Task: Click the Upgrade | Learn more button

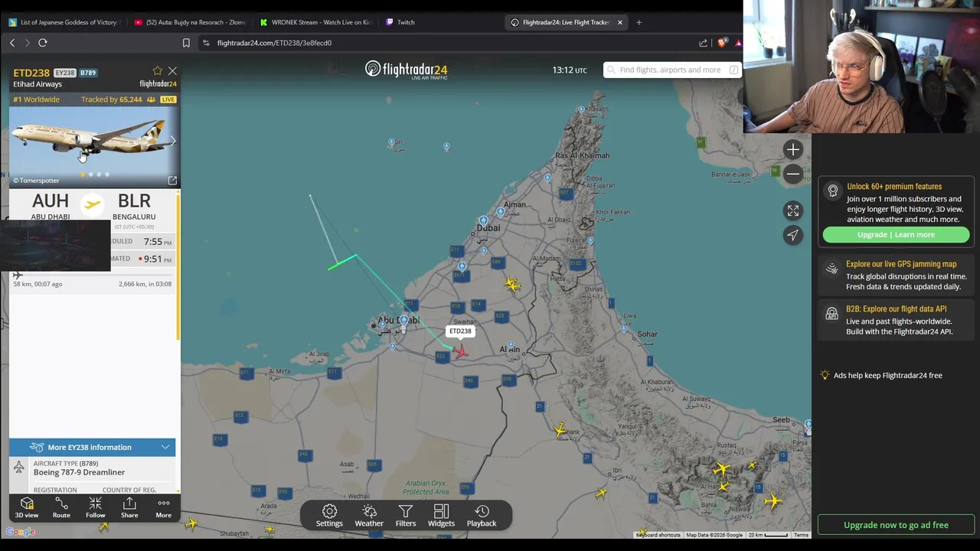Action: [x=896, y=235]
